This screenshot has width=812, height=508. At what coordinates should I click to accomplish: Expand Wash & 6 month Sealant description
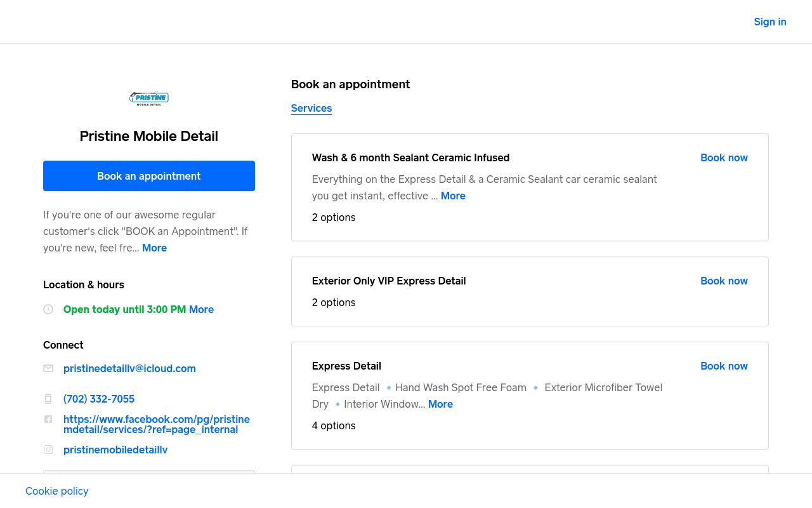pyautogui.click(x=453, y=196)
